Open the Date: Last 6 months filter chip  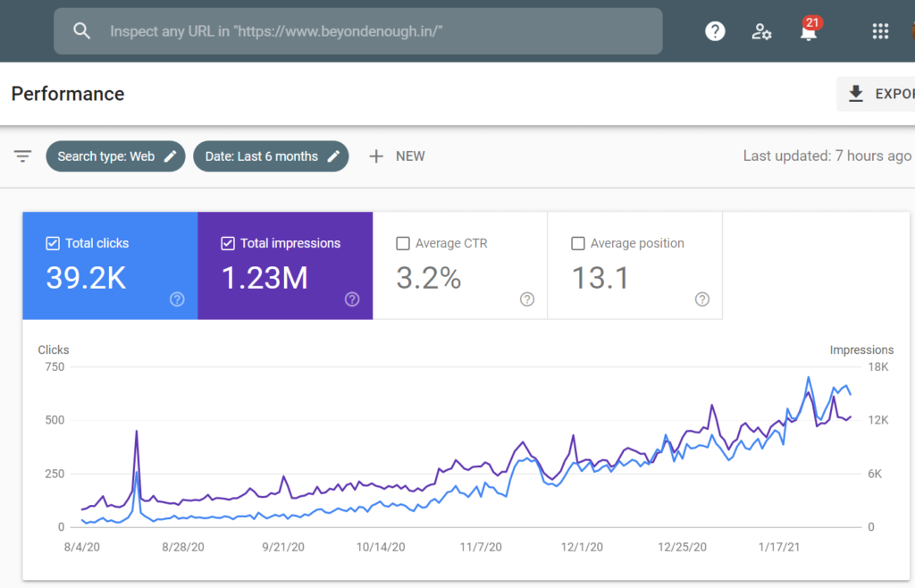pyautogui.click(x=271, y=156)
